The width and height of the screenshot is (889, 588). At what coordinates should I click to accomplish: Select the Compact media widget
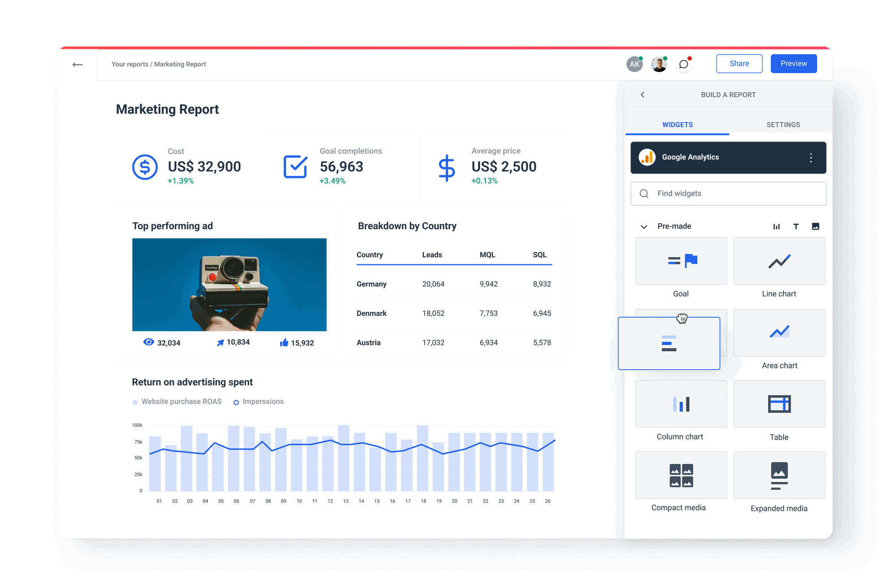tap(680, 475)
